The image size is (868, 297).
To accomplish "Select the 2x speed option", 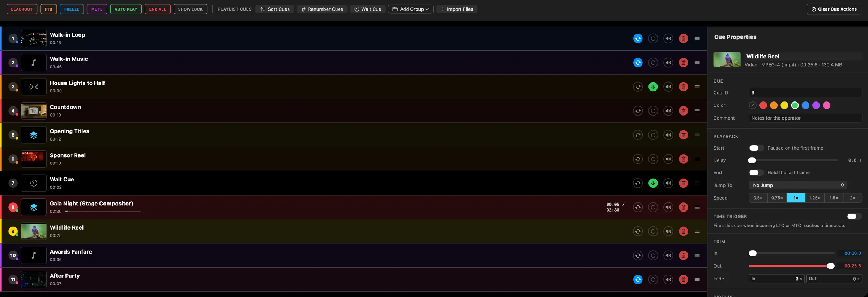I will (852, 198).
